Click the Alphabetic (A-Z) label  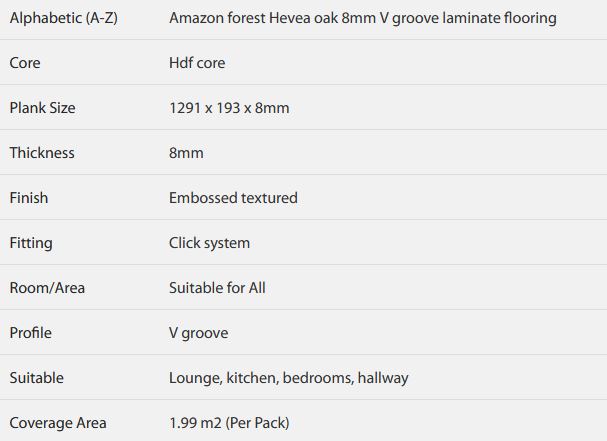pos(63,18)
